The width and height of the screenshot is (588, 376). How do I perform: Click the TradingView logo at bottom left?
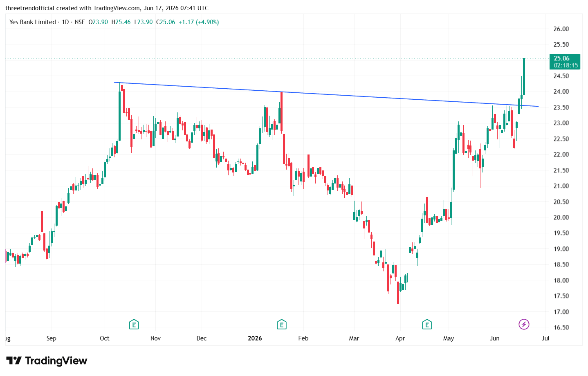click(47, 360)
